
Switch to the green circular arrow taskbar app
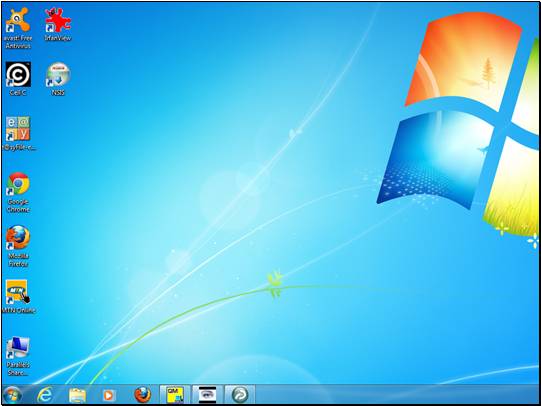[x=240, y=395]
